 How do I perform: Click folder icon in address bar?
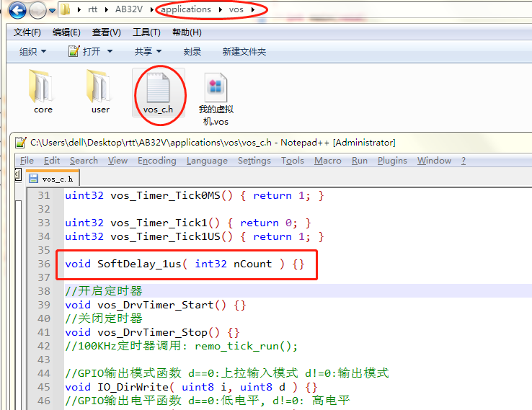[65, 9]
